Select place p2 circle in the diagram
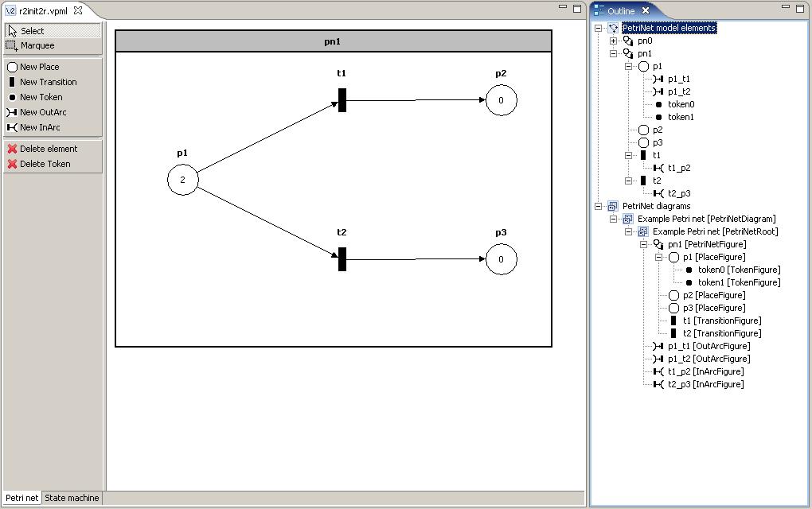Image resolution: width=812 pixels, height=509 pixels. click(x=502, y=100)
